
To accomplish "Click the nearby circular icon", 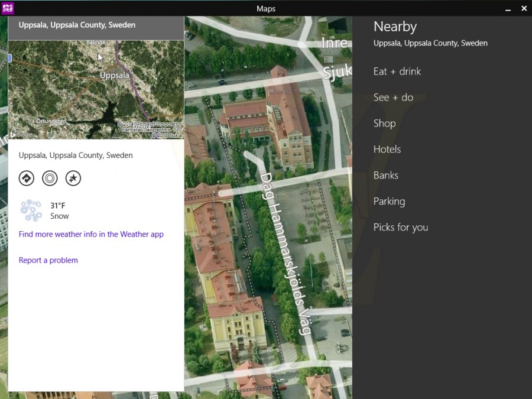I will click(50, 178).
